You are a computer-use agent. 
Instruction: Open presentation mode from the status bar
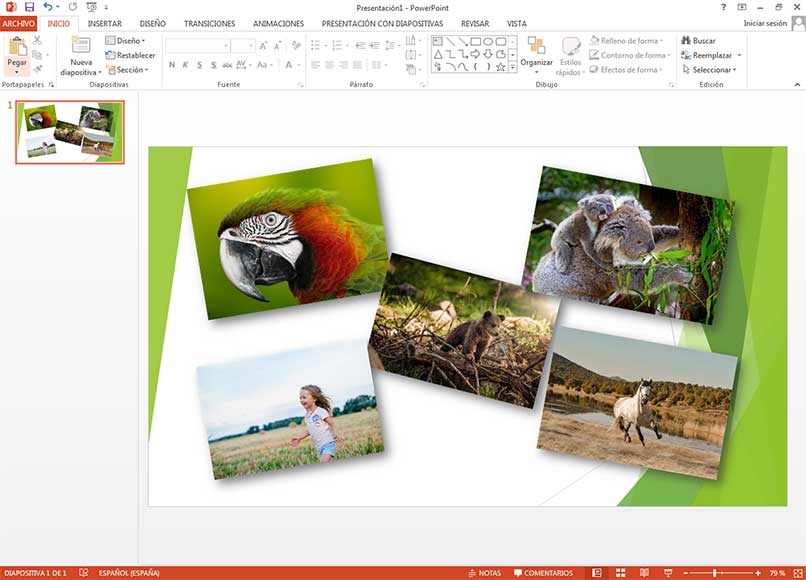point(668,571)
